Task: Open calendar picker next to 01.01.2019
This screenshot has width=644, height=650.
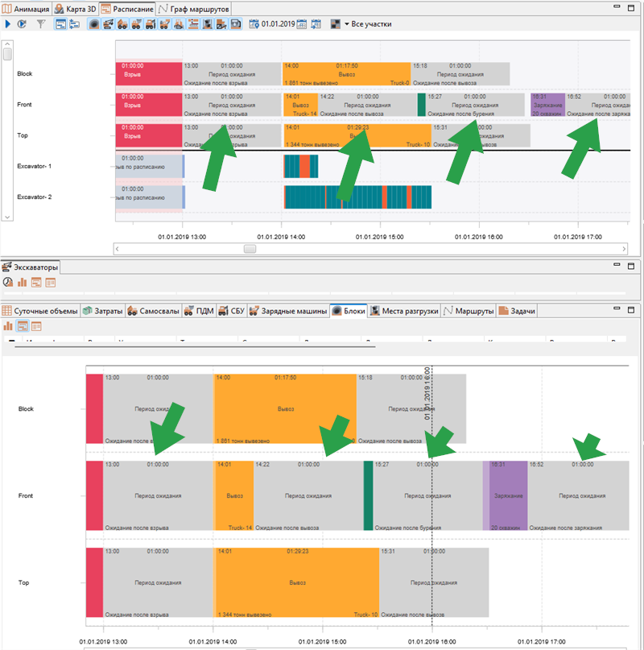Action: point(302,24)
